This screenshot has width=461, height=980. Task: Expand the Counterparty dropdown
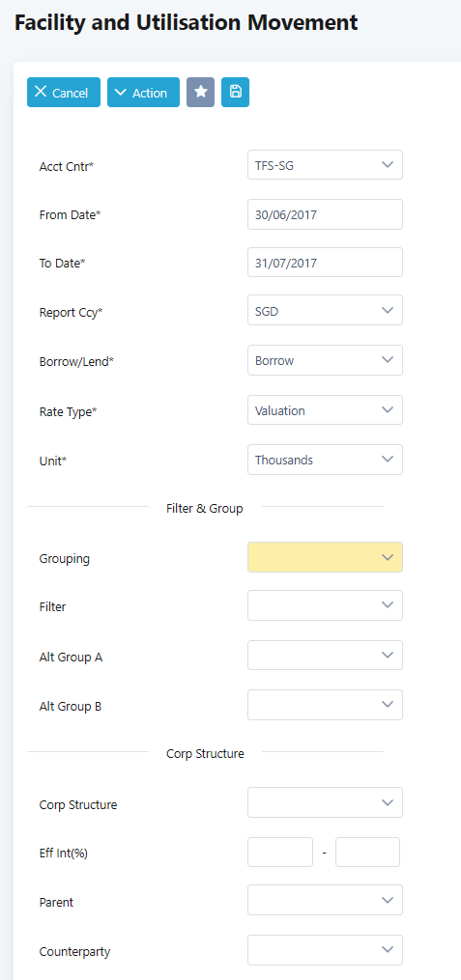coord(326,950)
